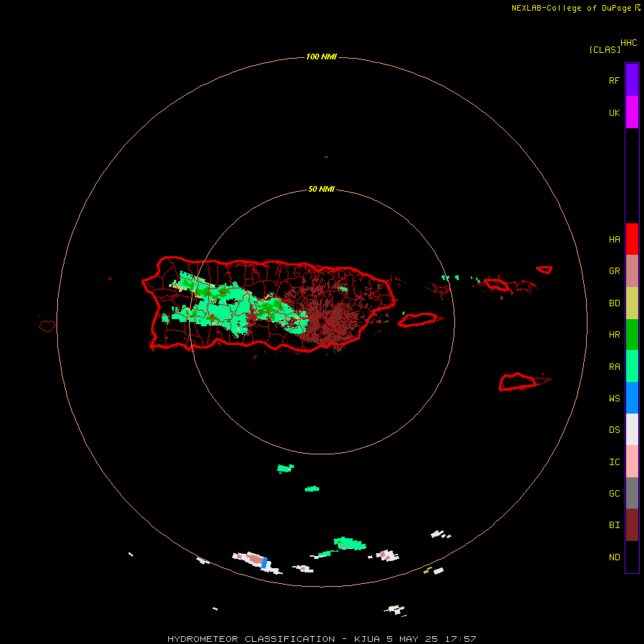Click the WS blue legend swatch
Screen dimensions: 644x644
pyautogui.click(x=632, y=398)
